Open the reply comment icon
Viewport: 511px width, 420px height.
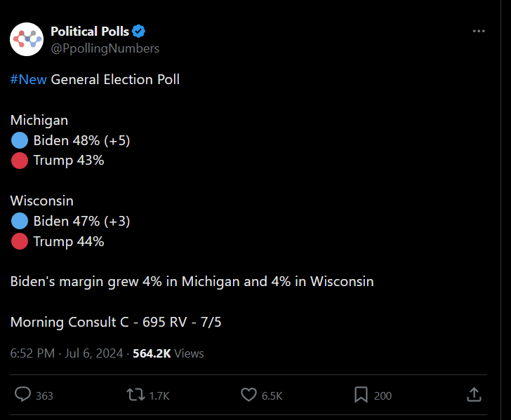pos(22,394)
